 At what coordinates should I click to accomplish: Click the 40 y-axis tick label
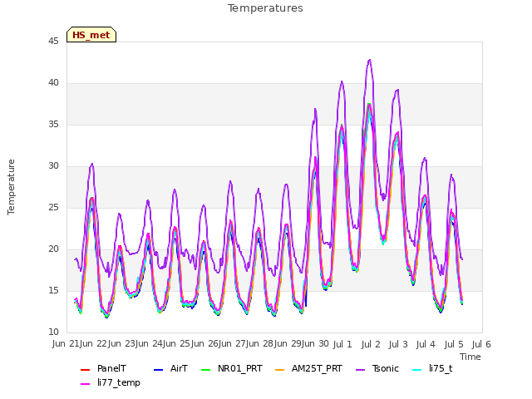(x=53, y=83)
